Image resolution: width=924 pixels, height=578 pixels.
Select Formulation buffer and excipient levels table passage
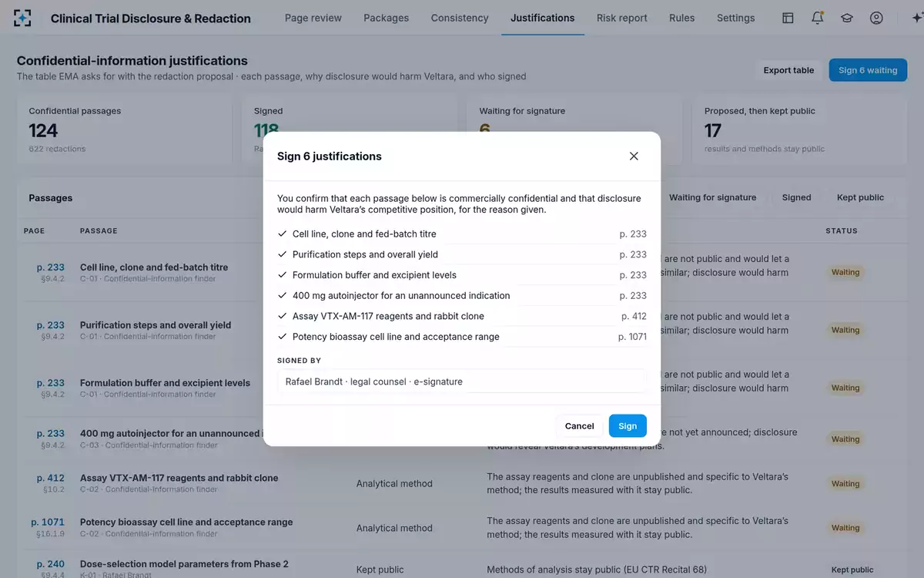[165, 383]
